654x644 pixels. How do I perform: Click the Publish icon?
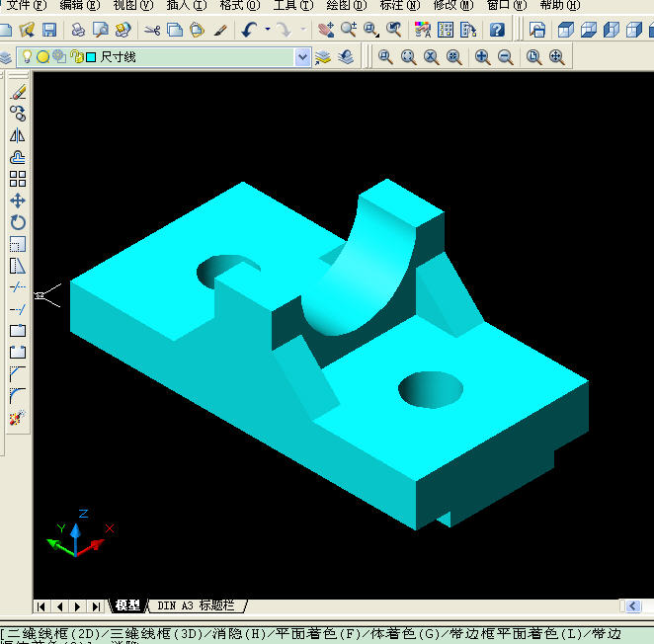(x=123, y=30)
